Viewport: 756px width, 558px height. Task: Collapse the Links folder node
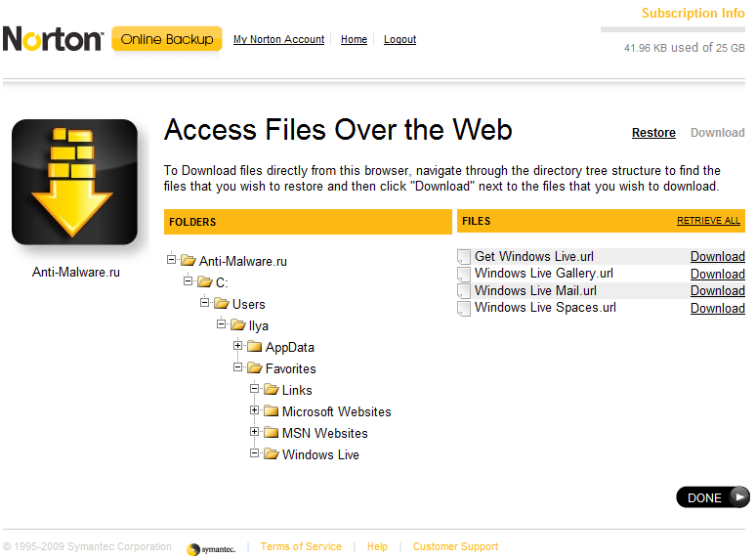pyautogui.click(x=255, y=388)
